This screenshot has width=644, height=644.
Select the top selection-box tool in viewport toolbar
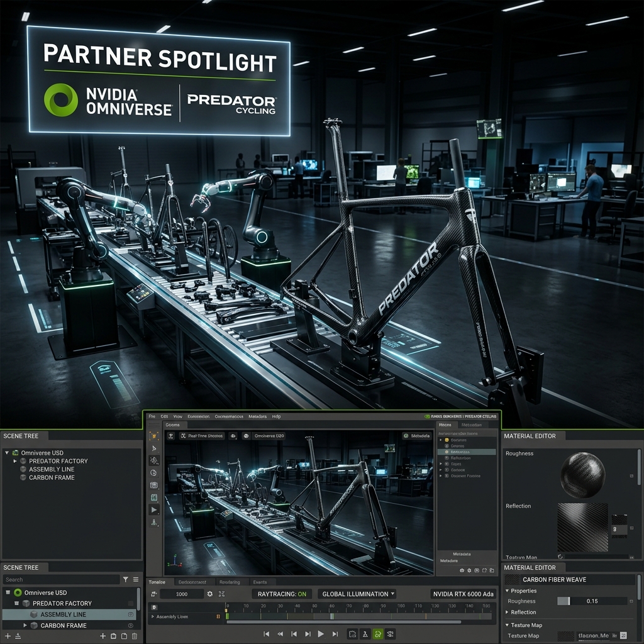154,436
